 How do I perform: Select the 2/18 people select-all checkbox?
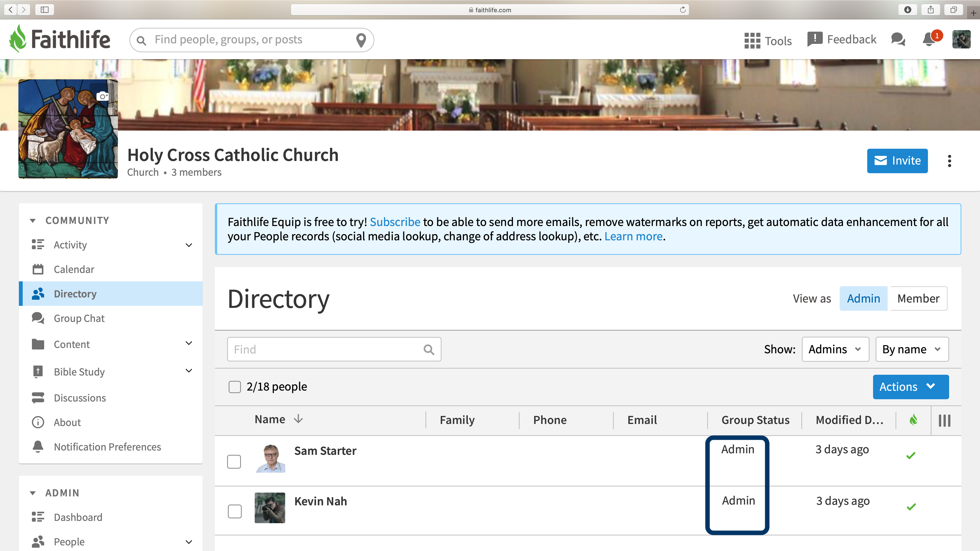coord(235,387)
